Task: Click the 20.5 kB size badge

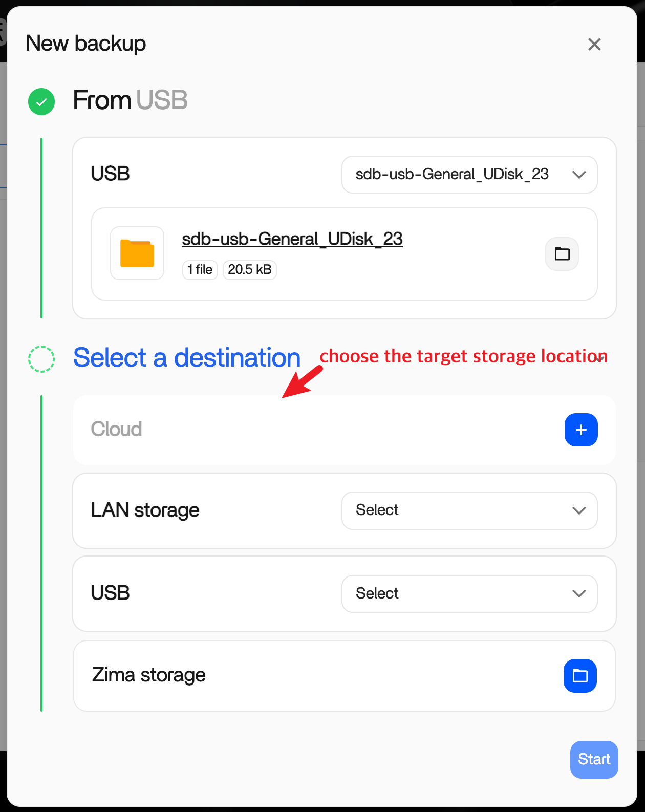Action: (x=250, y=270)
